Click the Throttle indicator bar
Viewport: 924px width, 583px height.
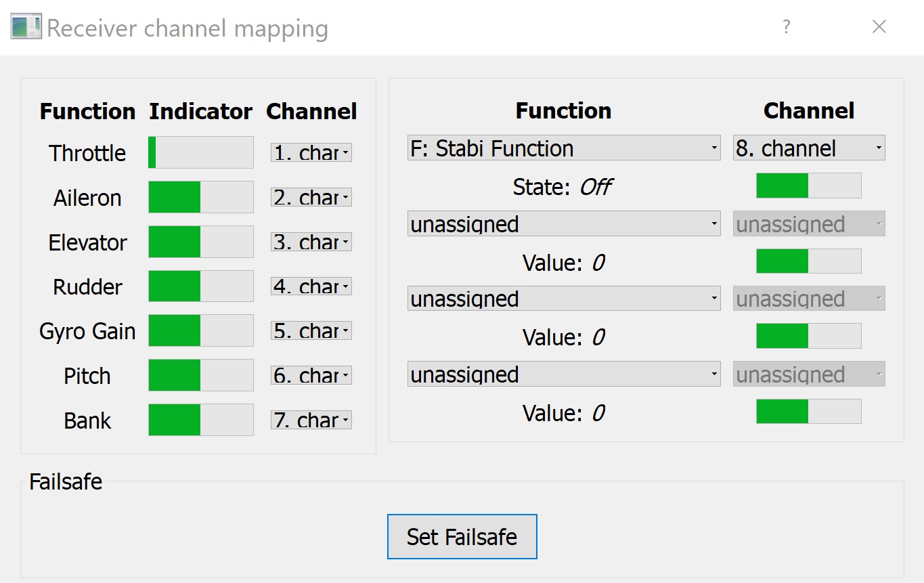pos(200,152)
